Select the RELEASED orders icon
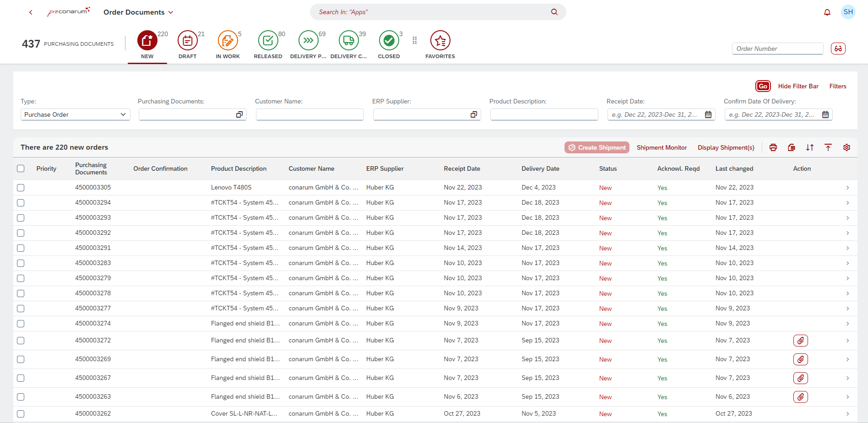This screenshot has height=423, width=868. pos(268,41)
